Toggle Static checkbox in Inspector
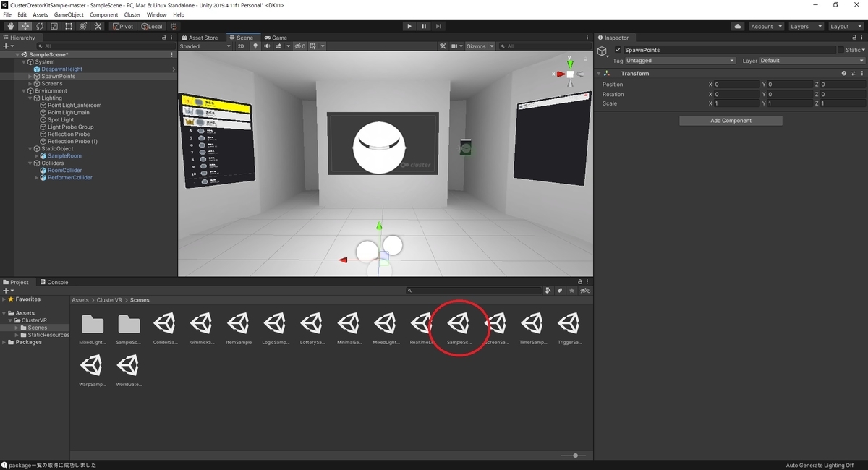 tap(841, 50)
